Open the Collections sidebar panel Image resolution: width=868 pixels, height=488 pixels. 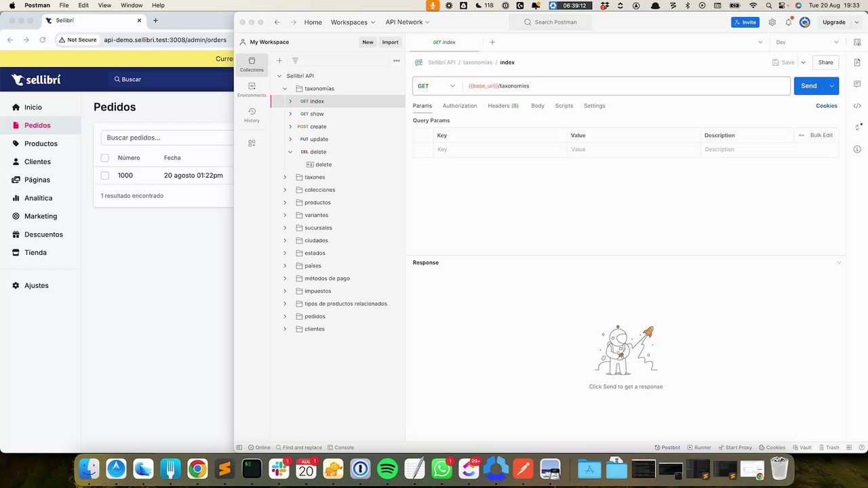click(x=252, y=64)
